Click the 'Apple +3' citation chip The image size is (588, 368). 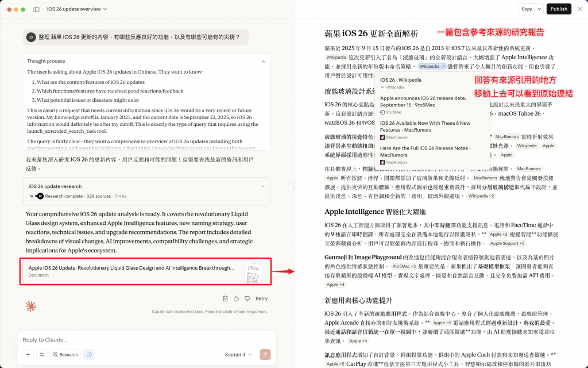(498, 235)
